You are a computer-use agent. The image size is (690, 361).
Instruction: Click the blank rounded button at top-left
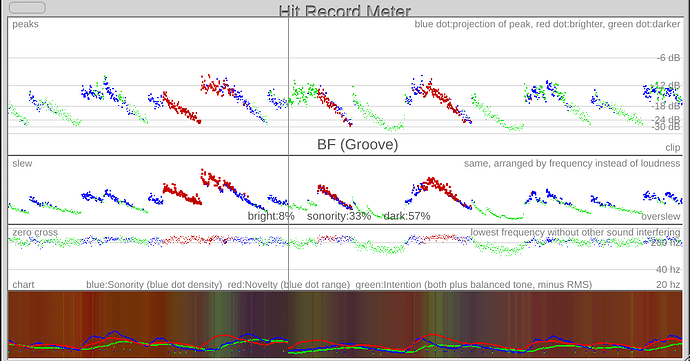tap(27, 7)
